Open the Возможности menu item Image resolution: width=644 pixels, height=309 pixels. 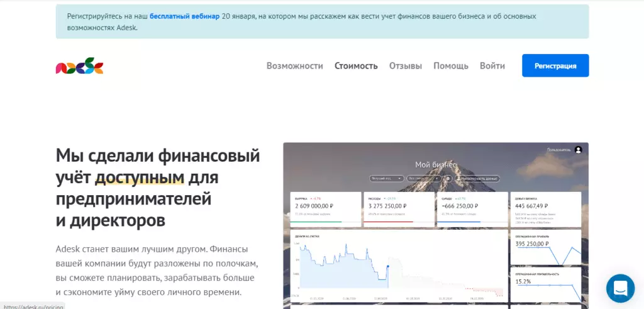[294, 65]
